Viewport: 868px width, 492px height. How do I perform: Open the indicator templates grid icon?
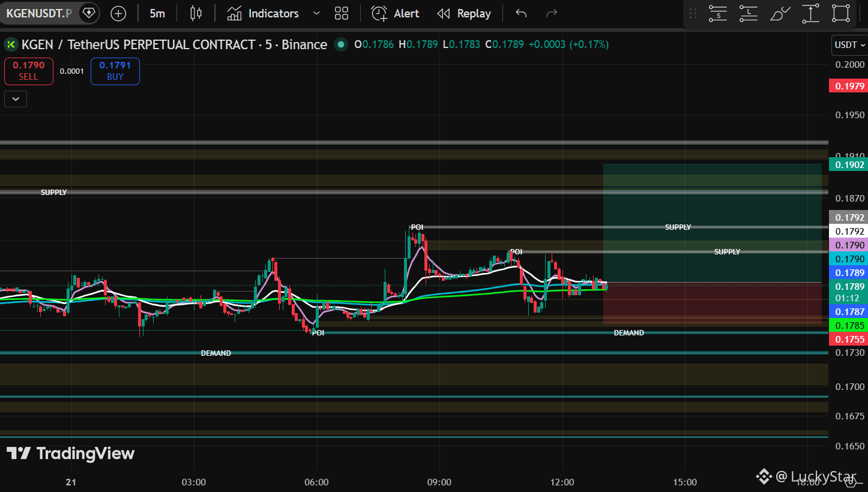342,13
